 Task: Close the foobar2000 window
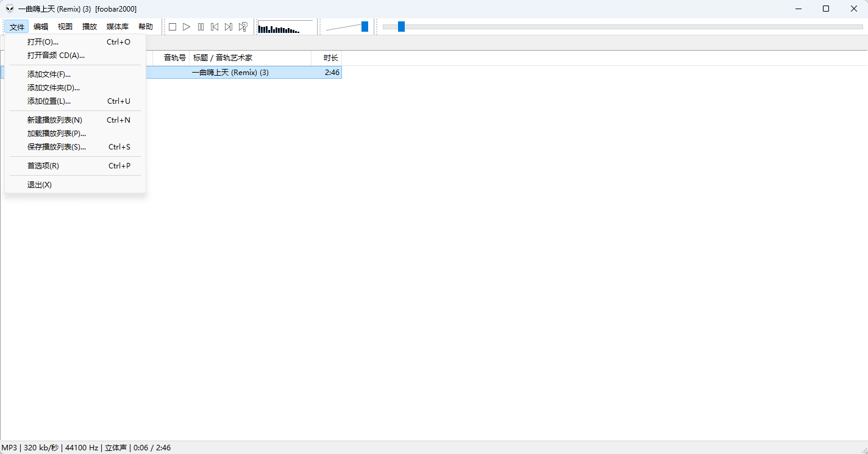click(x=854, y=9)
